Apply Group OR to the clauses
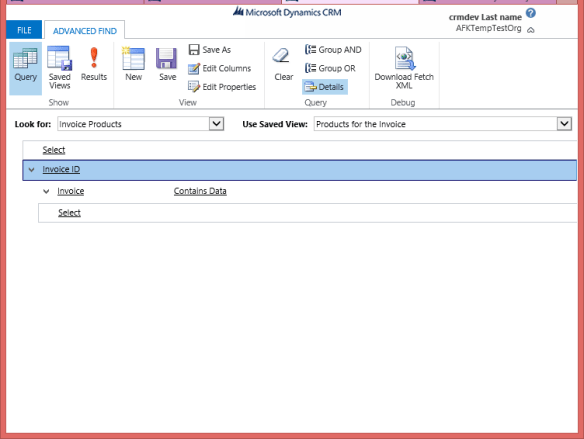The image size is (584, 439). 330,69
